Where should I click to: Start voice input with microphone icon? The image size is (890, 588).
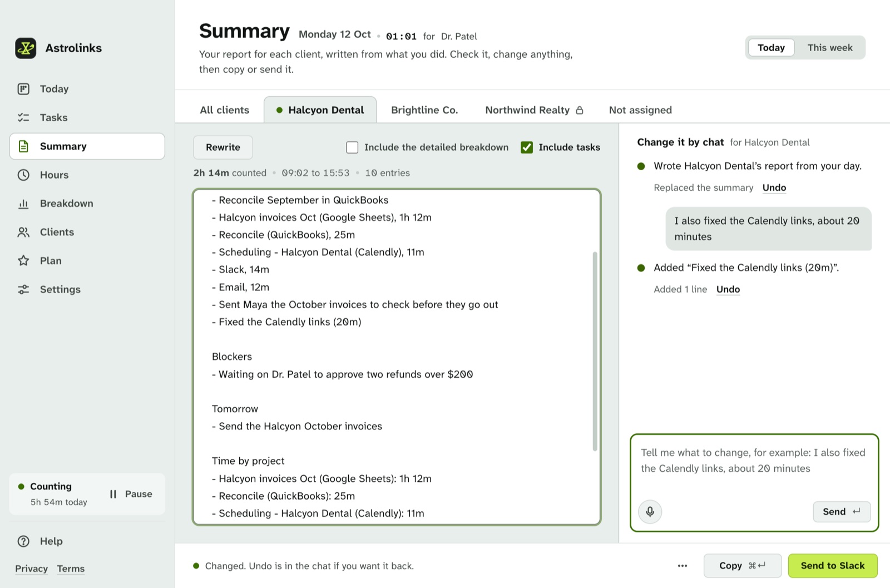[x=650, y=512]
